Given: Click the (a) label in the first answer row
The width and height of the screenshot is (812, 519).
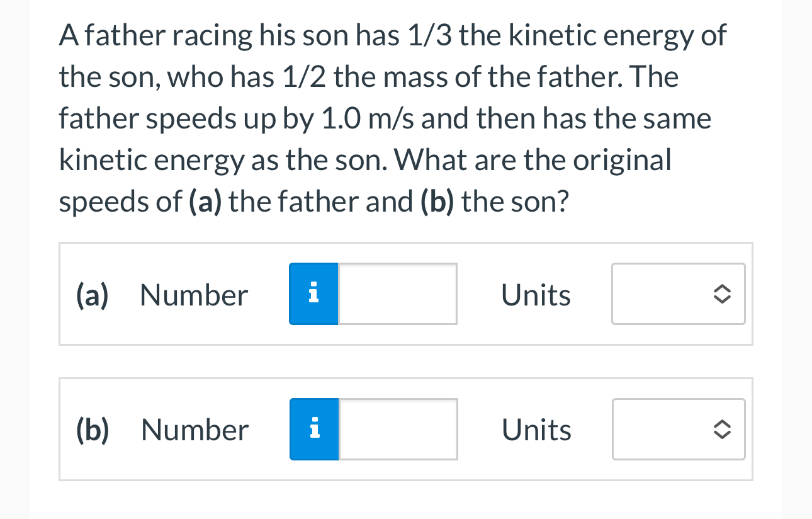Looking at the screenshot, I should tap(92, 295).
